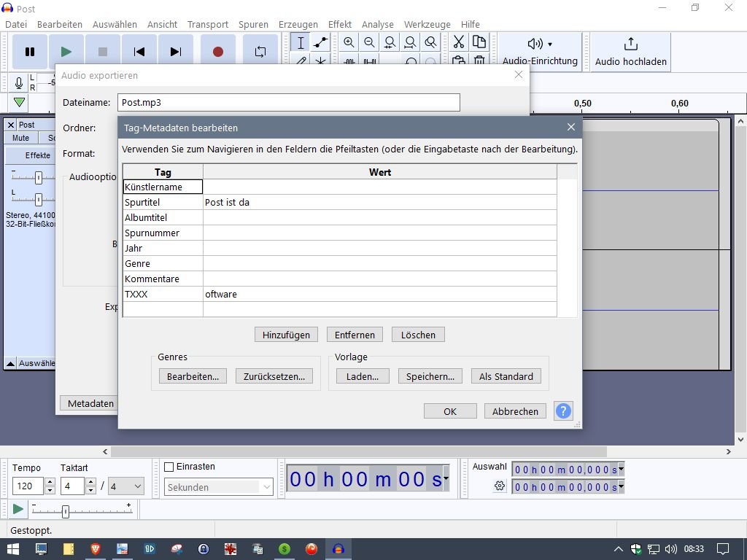The height and width of the screenshot is (560, 747).
Task: Open the help icon in Tag-Metadaten dialog
Action: pyautogui.click(x=563, y=411)
